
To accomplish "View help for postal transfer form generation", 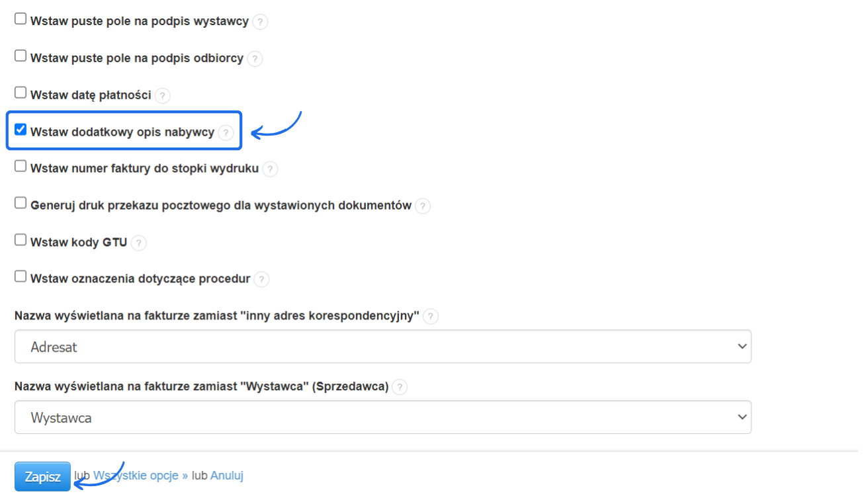I will tap(423, 206).
